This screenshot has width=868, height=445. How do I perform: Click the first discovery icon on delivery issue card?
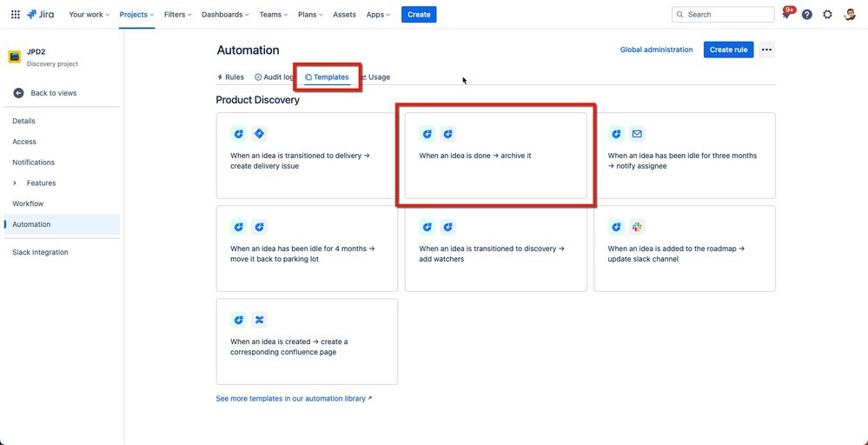click(x=238, y=134)
